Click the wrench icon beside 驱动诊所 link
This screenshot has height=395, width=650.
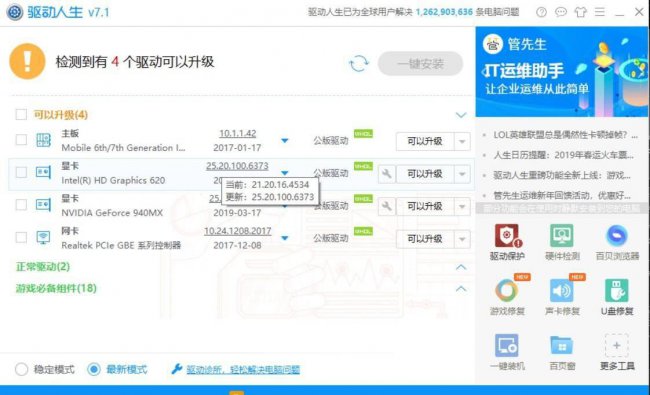pos(177,368)
